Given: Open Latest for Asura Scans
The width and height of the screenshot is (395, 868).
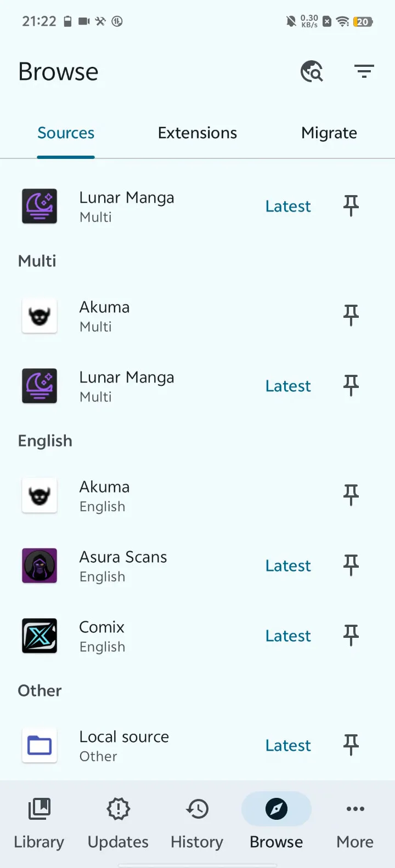Looking at the screenshot, I should pyautogui.click(x=288, y=566).
